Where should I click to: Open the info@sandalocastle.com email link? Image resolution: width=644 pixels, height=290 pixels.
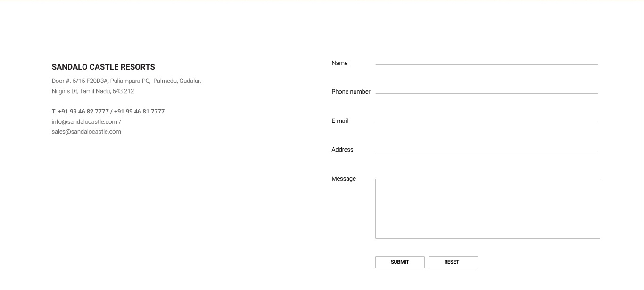point(84,122)
